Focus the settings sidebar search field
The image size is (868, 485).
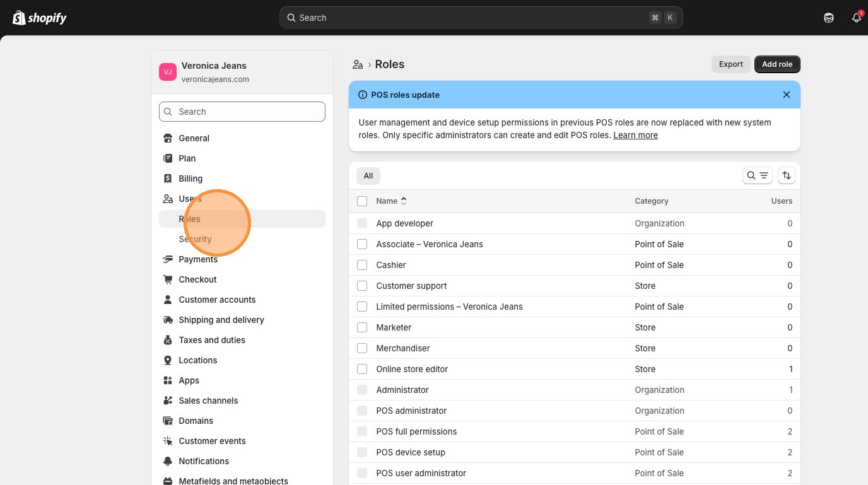pyautogui.click(x=242, y=112)
